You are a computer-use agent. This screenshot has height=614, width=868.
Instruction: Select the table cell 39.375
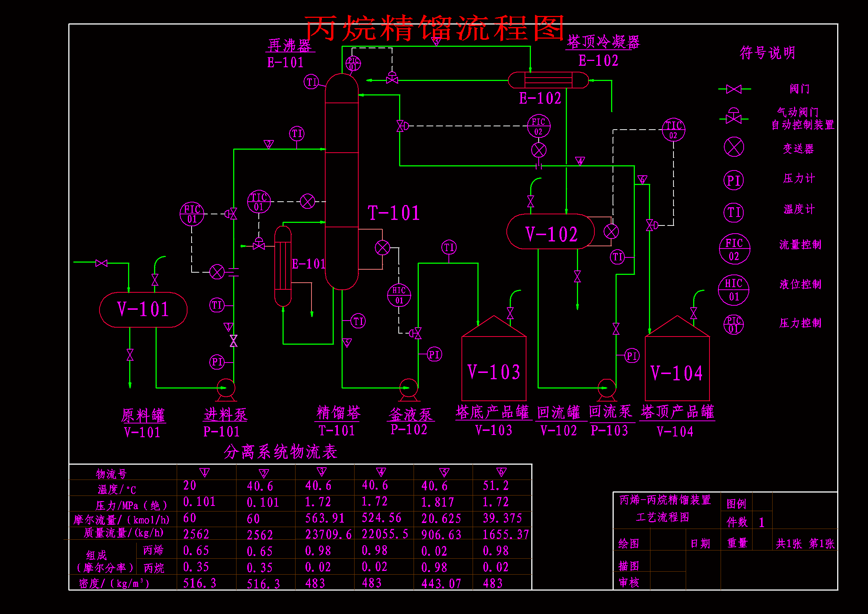(x=502, y=518)
